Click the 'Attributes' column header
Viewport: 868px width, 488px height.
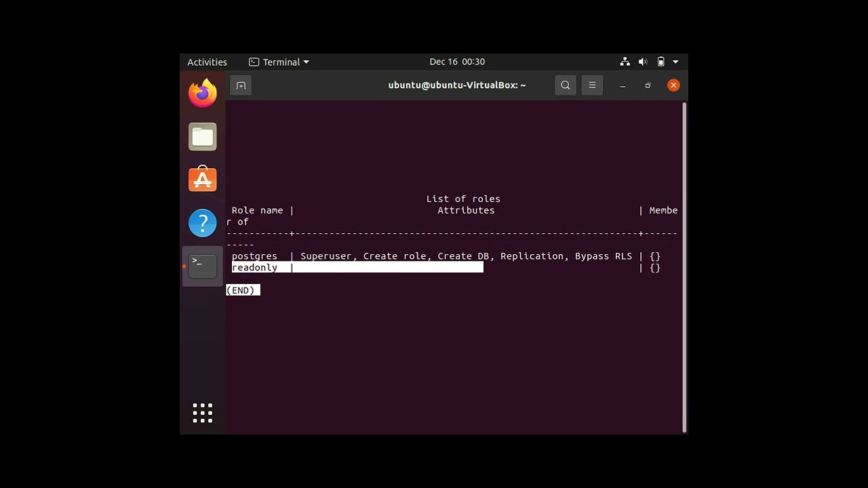[466, 210]
